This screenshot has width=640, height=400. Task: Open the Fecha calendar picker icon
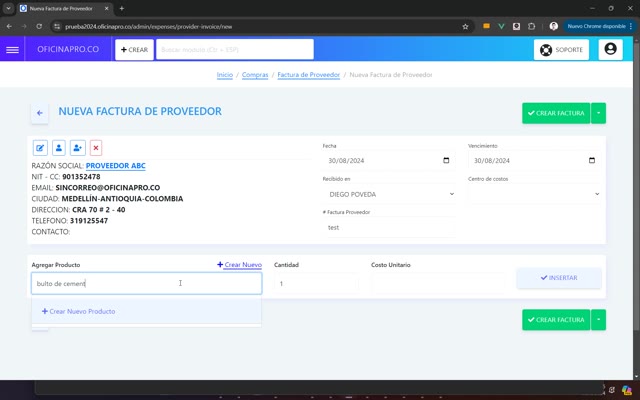coord(446,160)
